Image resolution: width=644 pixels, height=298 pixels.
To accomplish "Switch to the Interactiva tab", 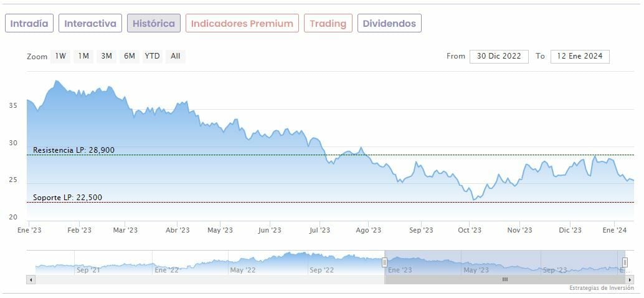I will [x=90, y=24].
